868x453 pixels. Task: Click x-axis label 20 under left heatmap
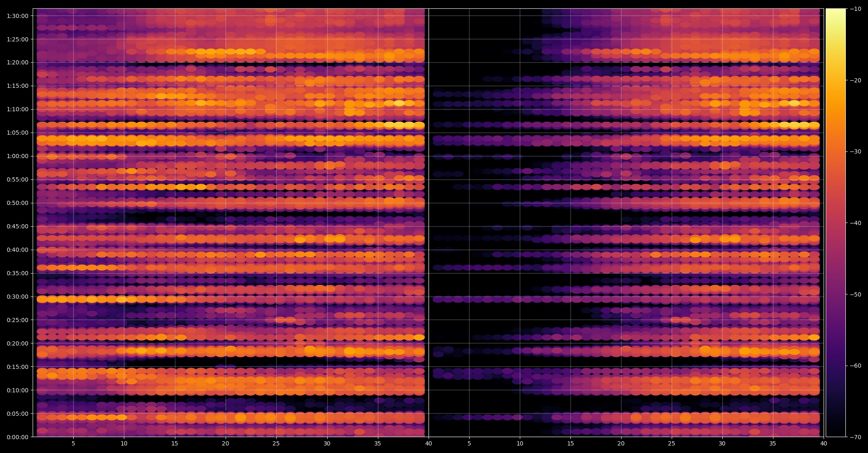click(226, 443)
